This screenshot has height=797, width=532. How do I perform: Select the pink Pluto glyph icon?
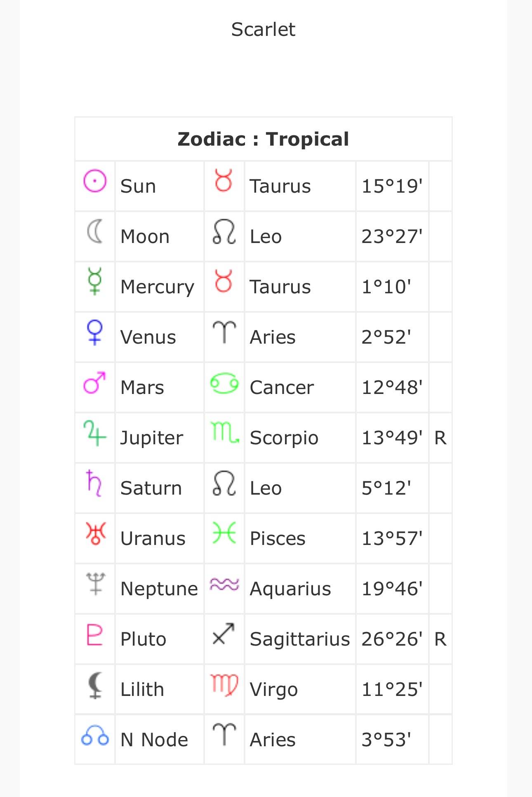pyautogui.click(x=94, y=634)
